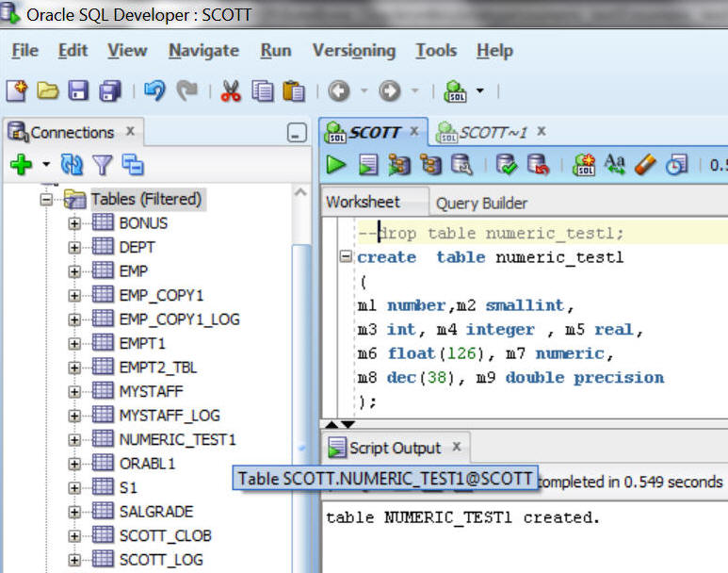This screenshot has height=573, width=728.
Task: Expand the EMP_COPY1 table node
Action: pyautogui.click(x=73, y=296)
